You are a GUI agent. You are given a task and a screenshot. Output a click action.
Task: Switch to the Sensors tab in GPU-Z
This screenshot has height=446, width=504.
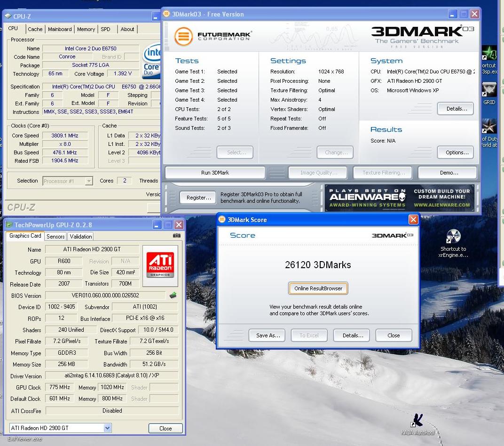click(x=55, y=236)
